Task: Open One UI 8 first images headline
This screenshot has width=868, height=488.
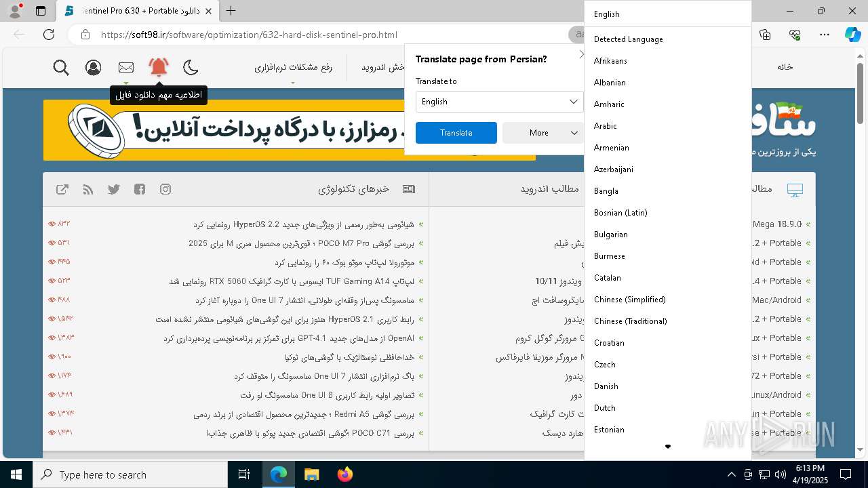Action: tap(327, 395)
